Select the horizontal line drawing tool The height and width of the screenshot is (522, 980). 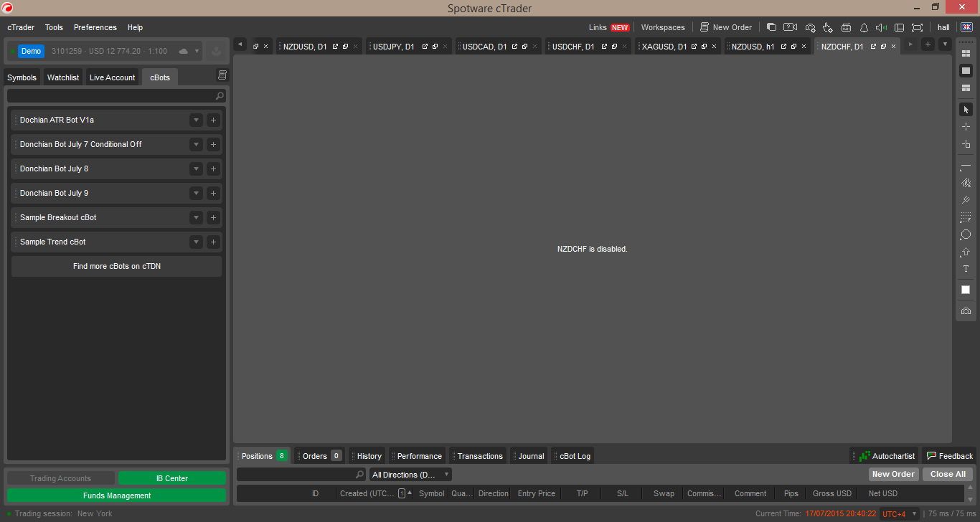(x=966, y=166)
